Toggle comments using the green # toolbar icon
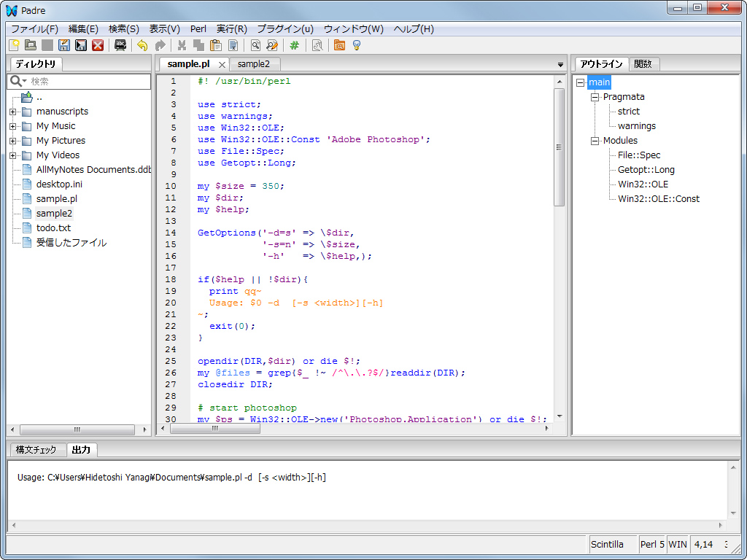Viewport: 747px width, 560px height. [295, 45]
